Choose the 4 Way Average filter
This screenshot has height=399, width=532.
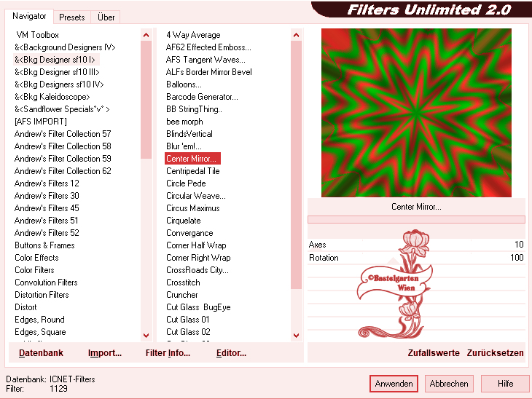(x=193, y=35)
